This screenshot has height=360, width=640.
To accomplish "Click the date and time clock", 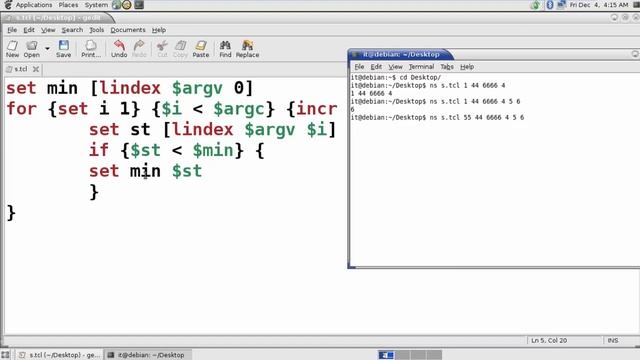I will (599, 5).
